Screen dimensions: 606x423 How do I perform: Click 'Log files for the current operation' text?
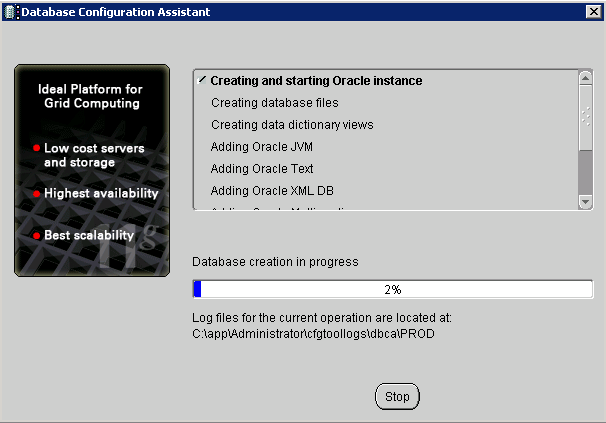point(322,318)
